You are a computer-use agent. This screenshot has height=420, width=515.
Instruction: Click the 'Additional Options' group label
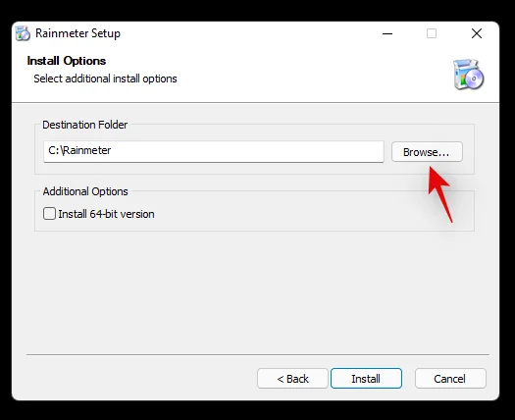85,191
